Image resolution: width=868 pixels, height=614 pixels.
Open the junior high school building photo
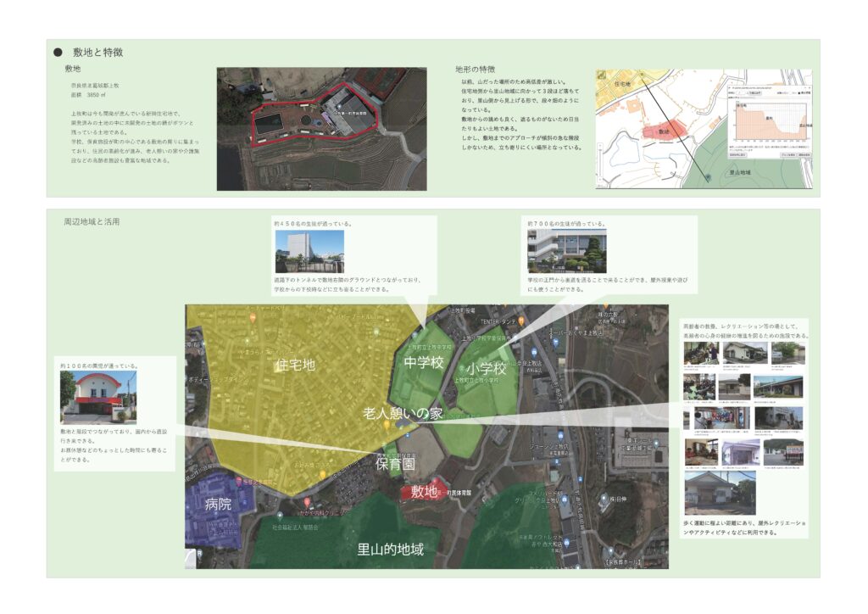point(309,252)
